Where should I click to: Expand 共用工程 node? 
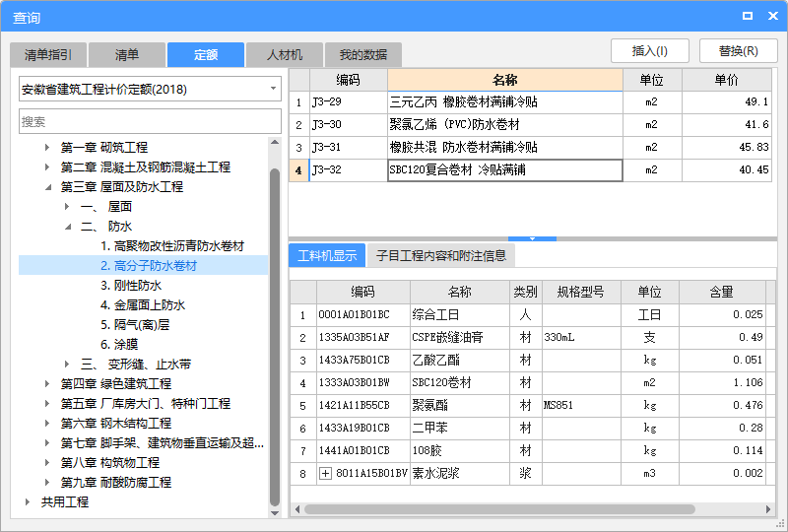click(x=28, y=501)
